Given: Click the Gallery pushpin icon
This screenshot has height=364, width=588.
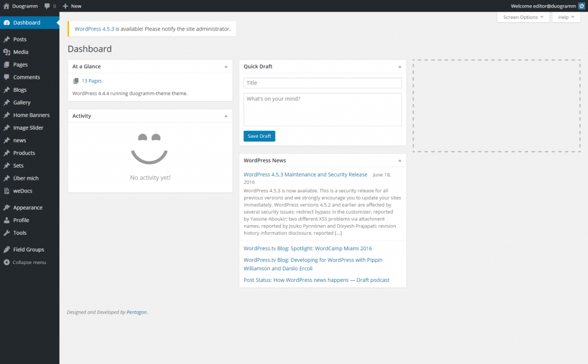Looking at the screenshot, I should tap(6, 102).
